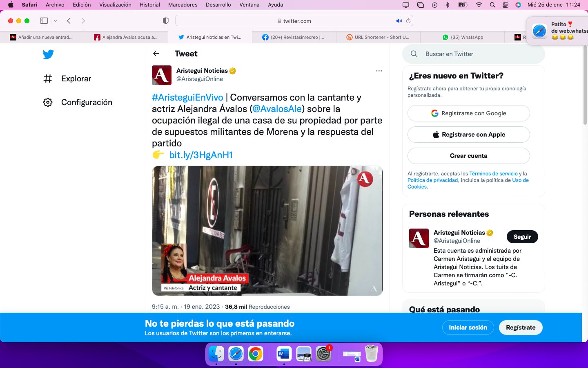Go back using the Tweet back arrow
This screenshot has width=588, height=368.
coord(156,54)
